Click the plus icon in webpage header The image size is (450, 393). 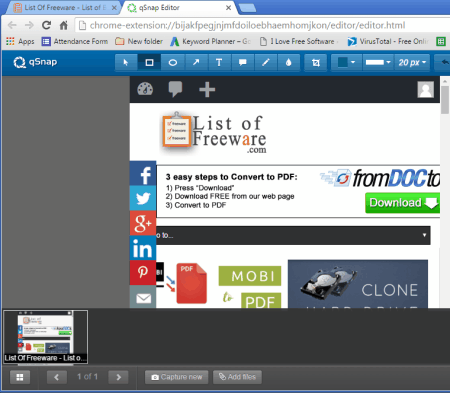207,89
